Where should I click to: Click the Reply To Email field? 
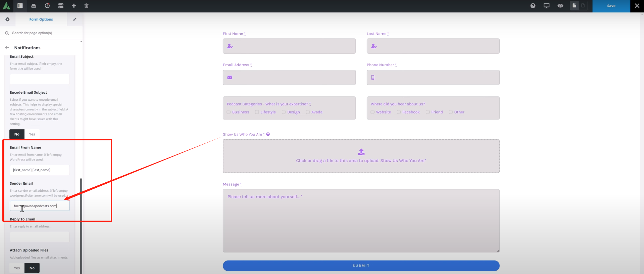[x=40, y=237]
